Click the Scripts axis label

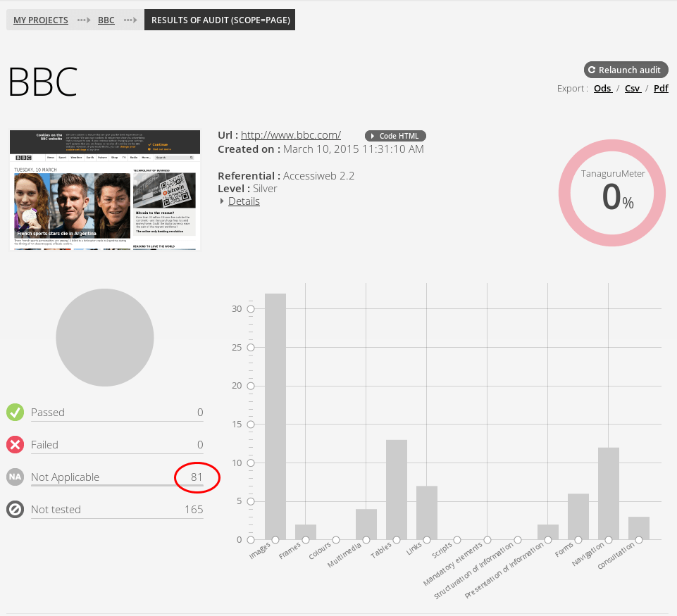[442, 551]
